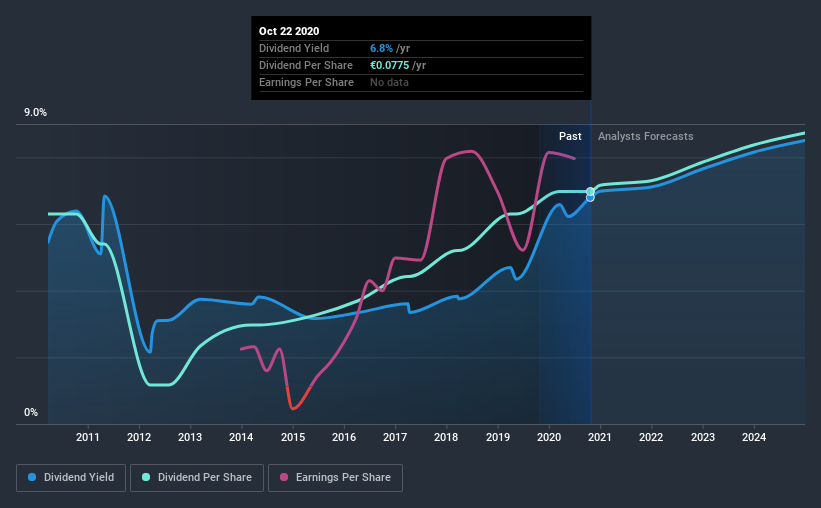This screenshot has width=821, height=508.
Task: Click the teal Dividend Per Share legend dot
Action: 146,477
